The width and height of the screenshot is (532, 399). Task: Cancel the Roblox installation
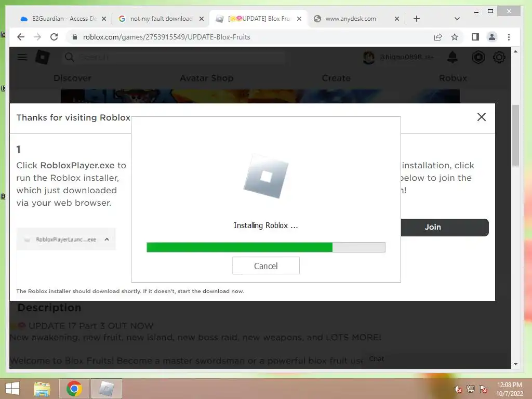265,265
